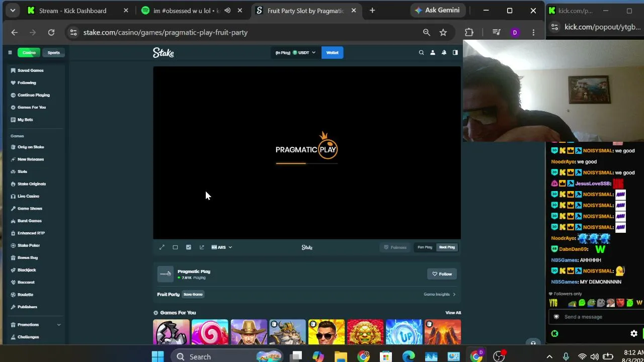Switch to Real Play mode
The height and width of the screenshot is (362, 644).
pyautogui.click(x=447, y=247)
